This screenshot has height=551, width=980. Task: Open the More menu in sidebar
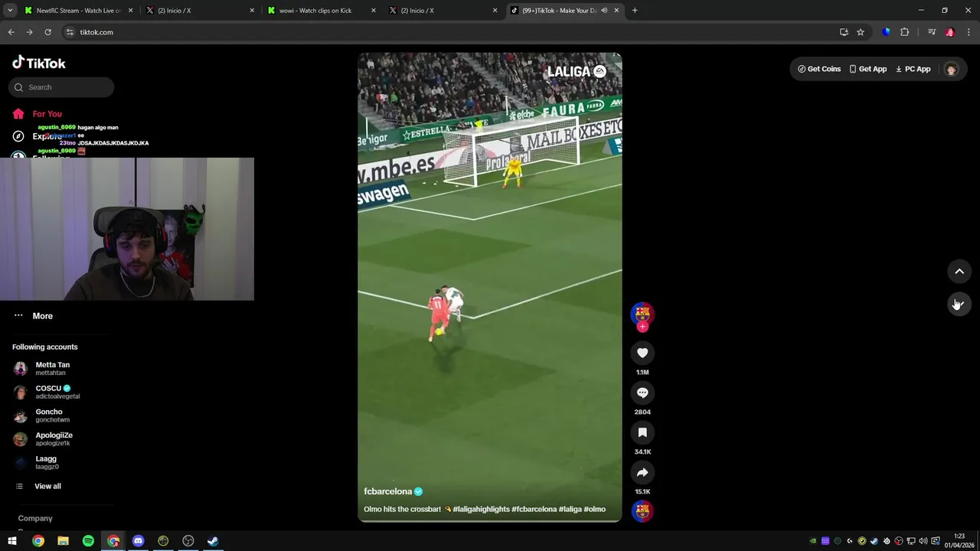point(34,316)
